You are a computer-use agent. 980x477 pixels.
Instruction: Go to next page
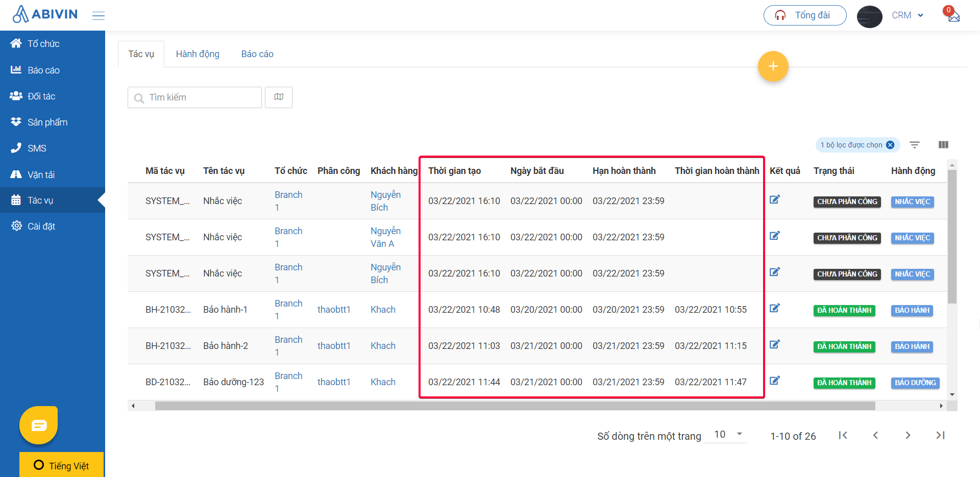[908, 435]
